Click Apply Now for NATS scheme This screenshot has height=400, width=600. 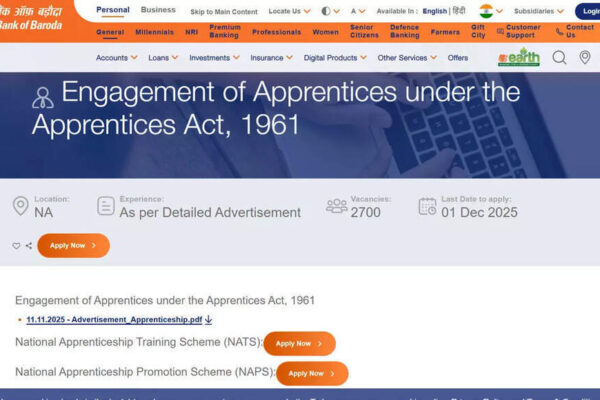pyautogui.click(x=300, y=343)
